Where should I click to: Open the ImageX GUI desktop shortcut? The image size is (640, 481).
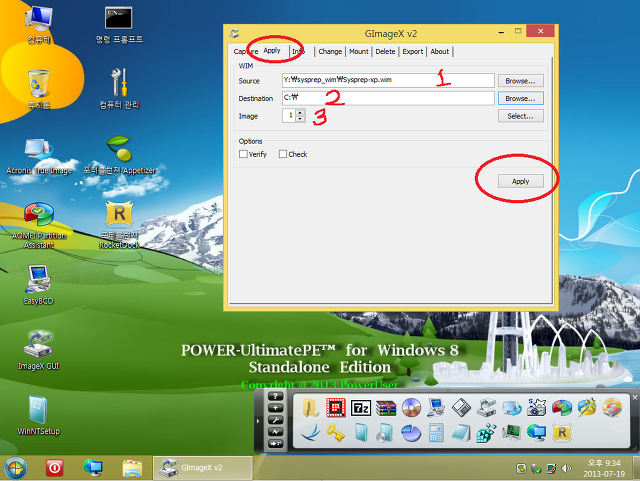[39, 350]
